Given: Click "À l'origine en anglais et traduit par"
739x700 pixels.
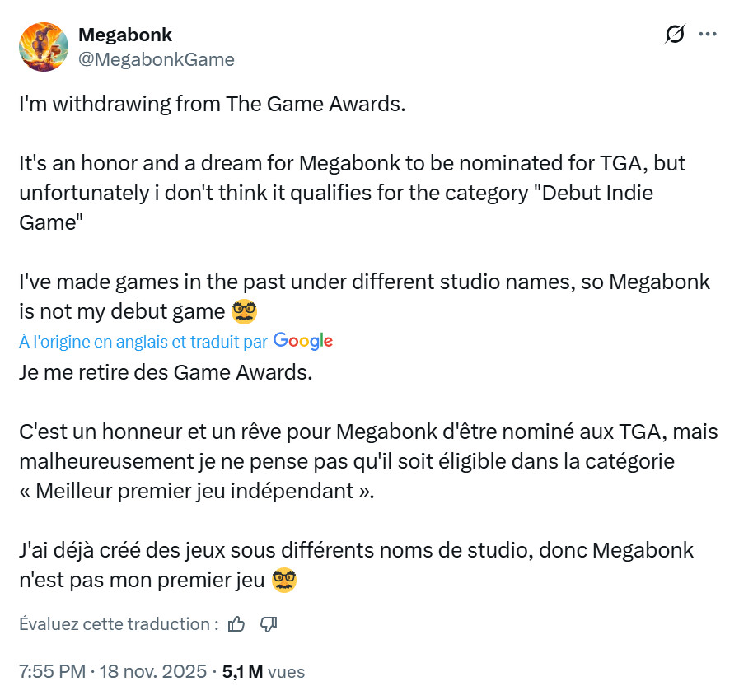Looking at the screenshot, I should (143, 341).
